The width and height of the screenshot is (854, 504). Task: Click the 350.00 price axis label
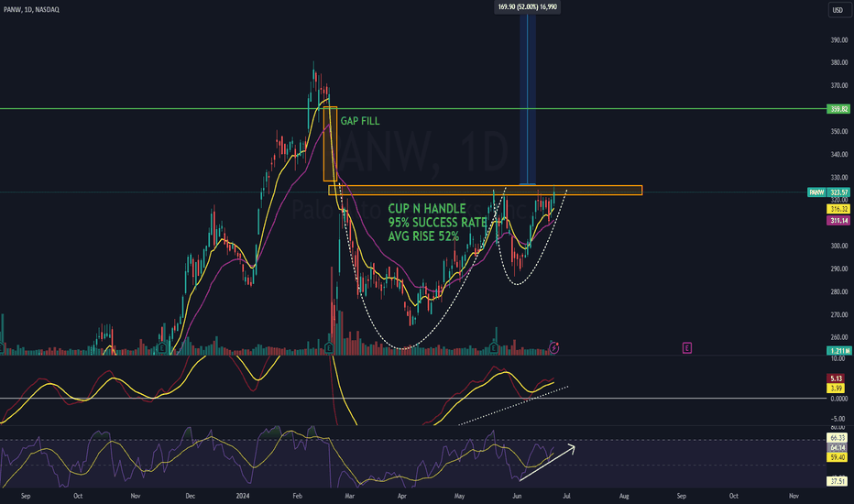(838, 131)
